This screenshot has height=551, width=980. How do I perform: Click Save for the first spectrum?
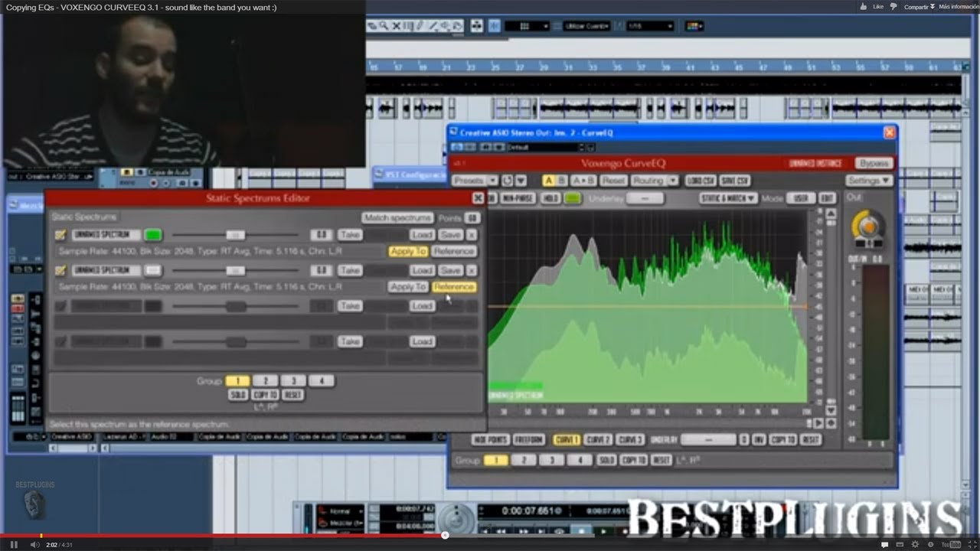tap(451, 235)
